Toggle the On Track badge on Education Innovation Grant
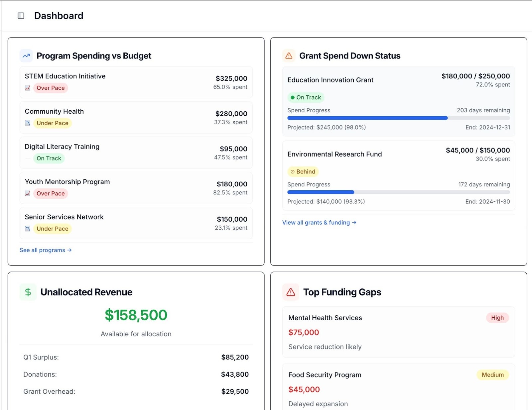This screenshot has width=532, height=410. coord(306,97)
